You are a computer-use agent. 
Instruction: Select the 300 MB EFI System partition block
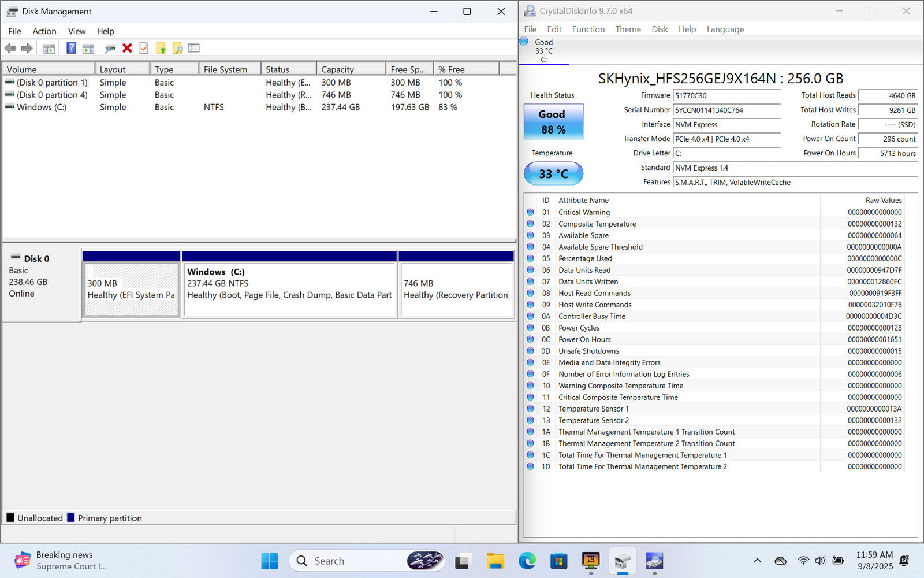[x=132, y=290]
